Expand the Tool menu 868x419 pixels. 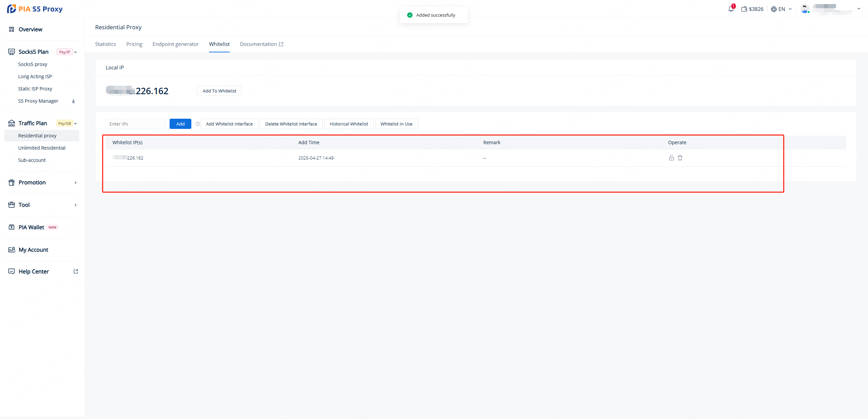click(75, 205)
